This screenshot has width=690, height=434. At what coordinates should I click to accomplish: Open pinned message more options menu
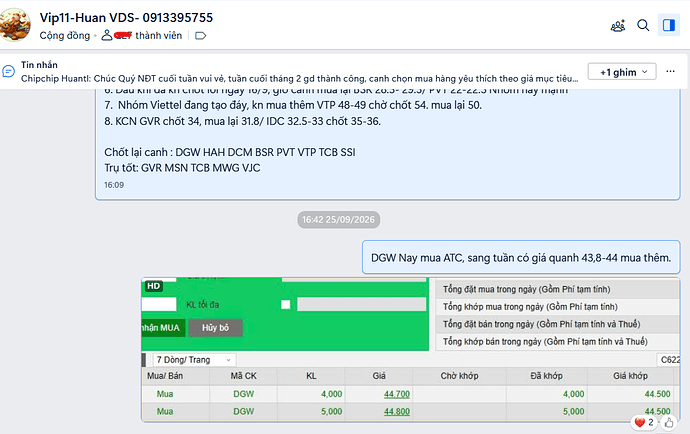[x=670, y=71]
